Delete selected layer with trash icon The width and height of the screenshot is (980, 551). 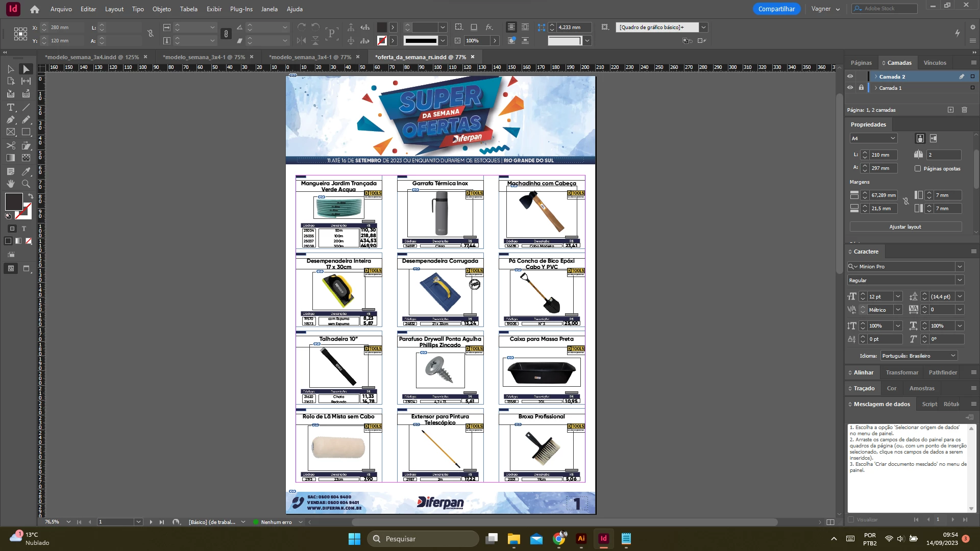(x=964, y=110)
